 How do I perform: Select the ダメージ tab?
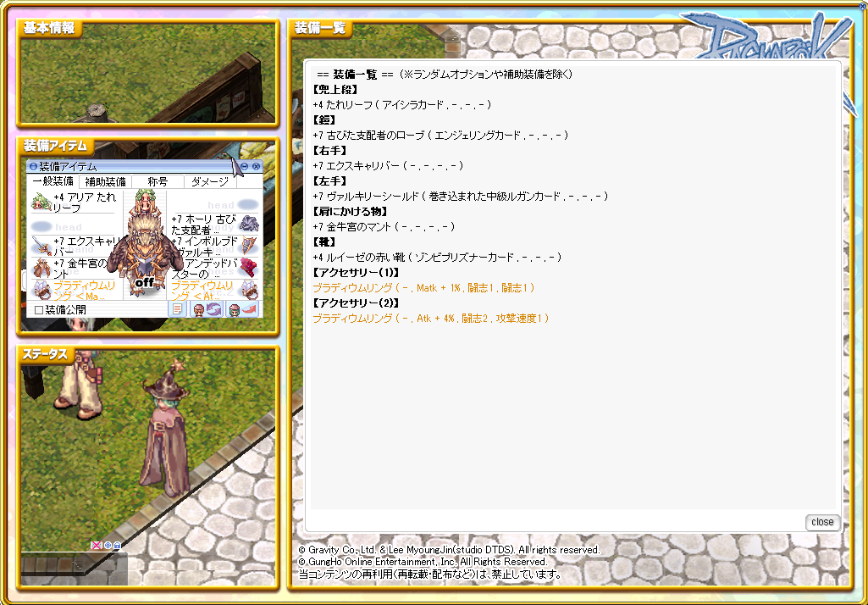click(x=210, y=181)
